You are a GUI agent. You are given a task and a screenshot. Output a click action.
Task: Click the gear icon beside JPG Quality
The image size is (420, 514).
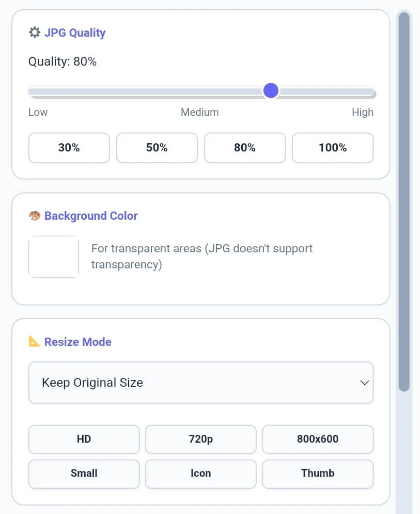pos(34,33)
